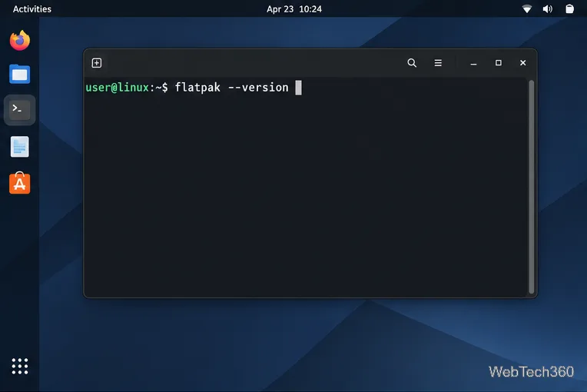Viewport: 587px width, 392px height.
Task: Open the terminal hamburger menu
Action: [438, 63]
